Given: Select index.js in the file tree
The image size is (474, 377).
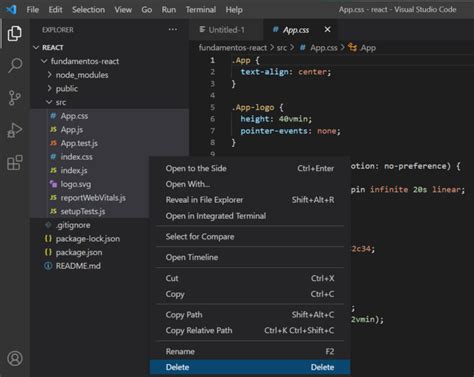Looking at the screenshot, I should [74, 171].
